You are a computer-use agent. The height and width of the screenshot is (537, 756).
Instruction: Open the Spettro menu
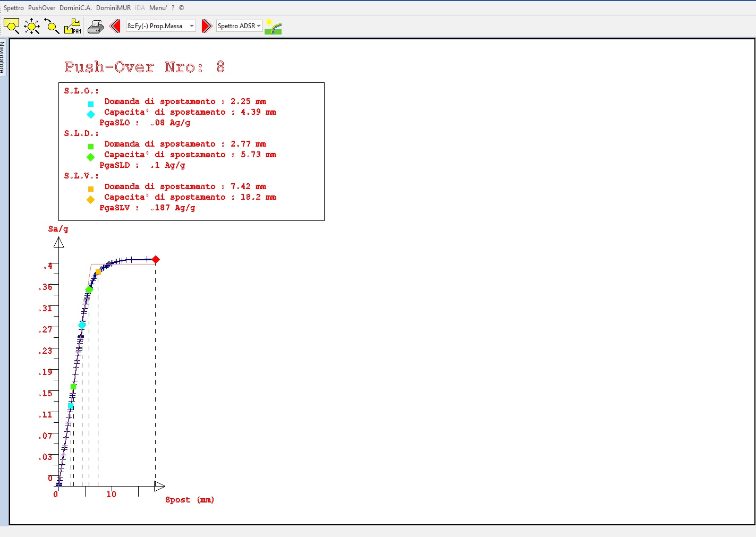[14, 8]
